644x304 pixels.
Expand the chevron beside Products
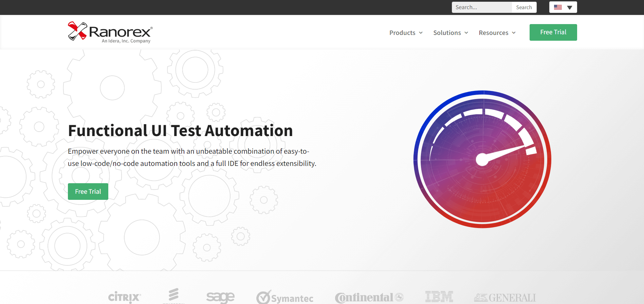pos(421,33)
